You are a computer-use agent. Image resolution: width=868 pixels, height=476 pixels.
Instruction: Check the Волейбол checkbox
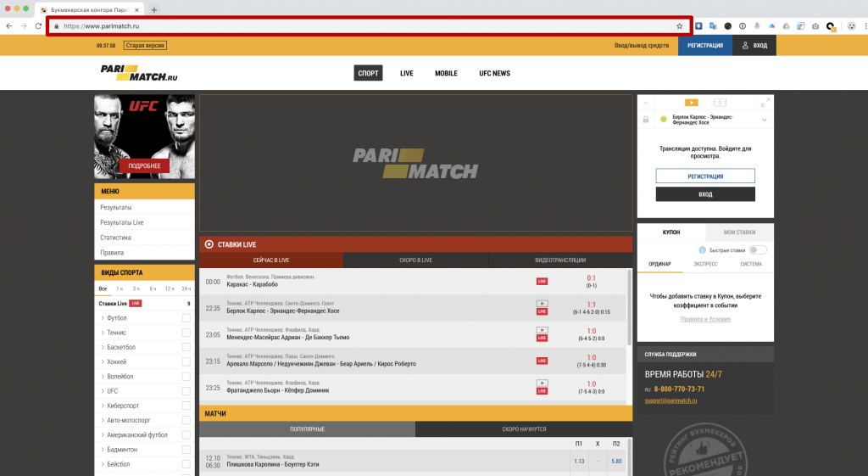click(x=186, y=376)
